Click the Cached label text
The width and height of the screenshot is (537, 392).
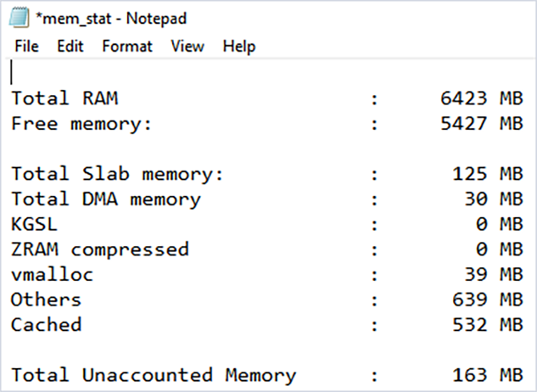pyautogui.click(x=46, y=324)
